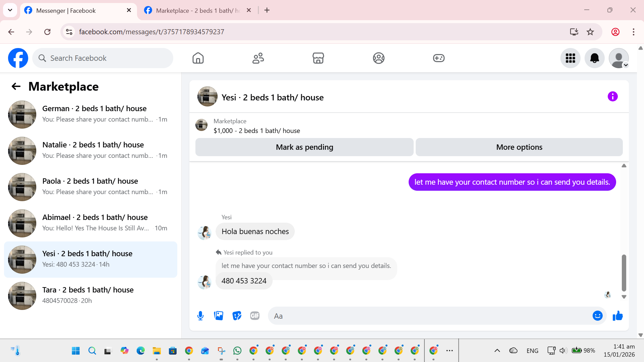Go to the Home feed icon

pyautogui.click(x=198, y=58)
